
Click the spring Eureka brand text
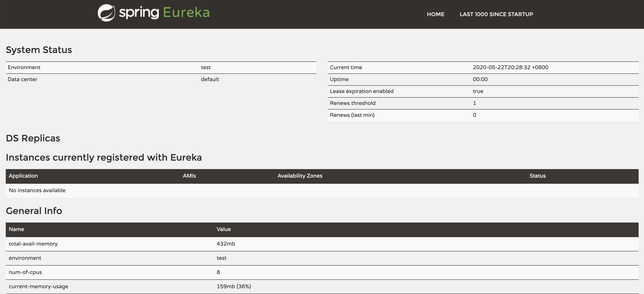pos(164,13)
